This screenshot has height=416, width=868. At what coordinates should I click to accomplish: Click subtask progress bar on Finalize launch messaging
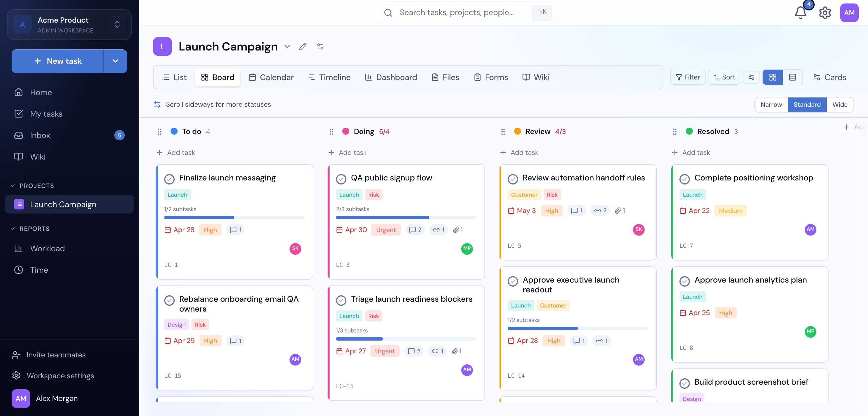(x=234, y=218)
